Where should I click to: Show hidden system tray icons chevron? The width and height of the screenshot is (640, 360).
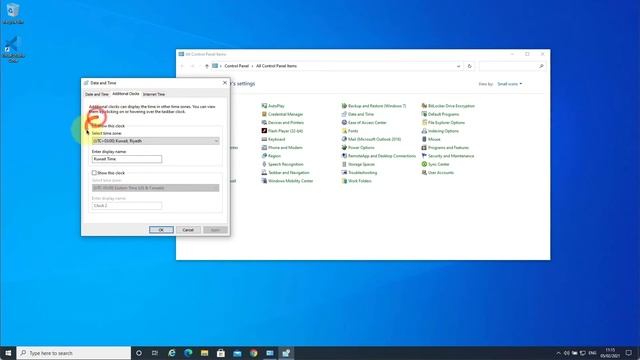(x=558, y=353)
